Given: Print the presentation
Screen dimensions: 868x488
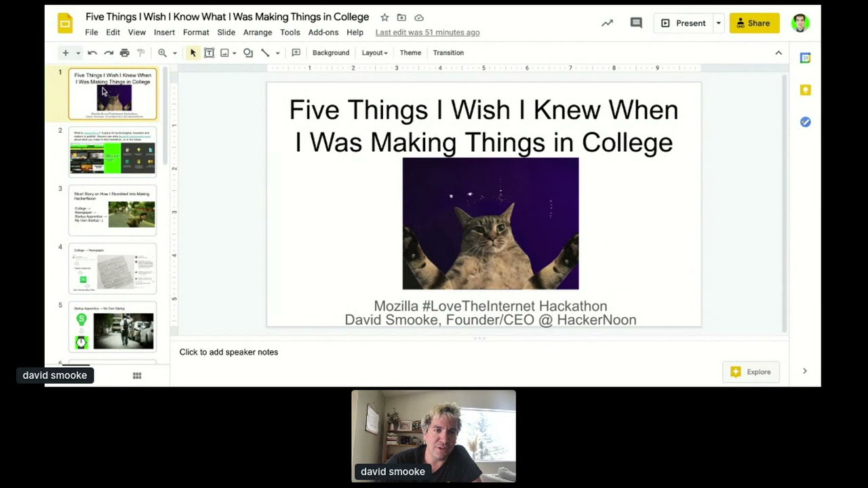Looking at the screenshot, I should pyautogui.click(x=125, y=53).
